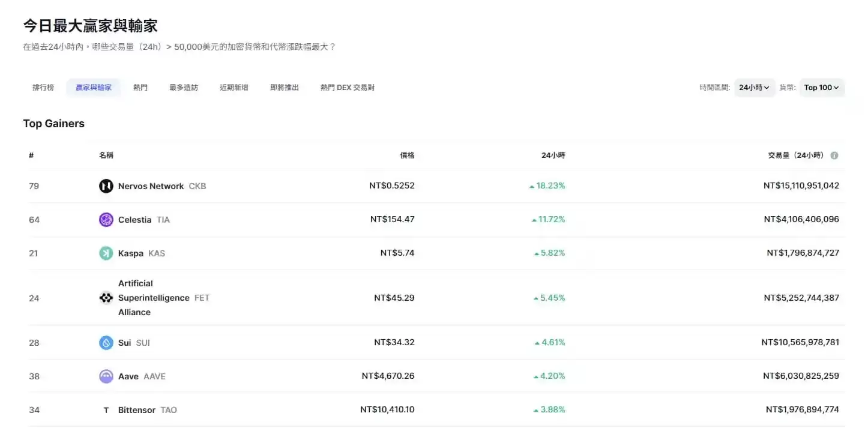Click the Artificial Superintelligence Alliance icon

[106, 298]
